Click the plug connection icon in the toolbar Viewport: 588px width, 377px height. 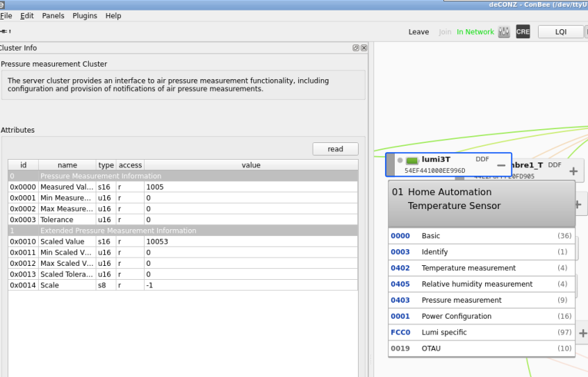(x=6, y=31)
